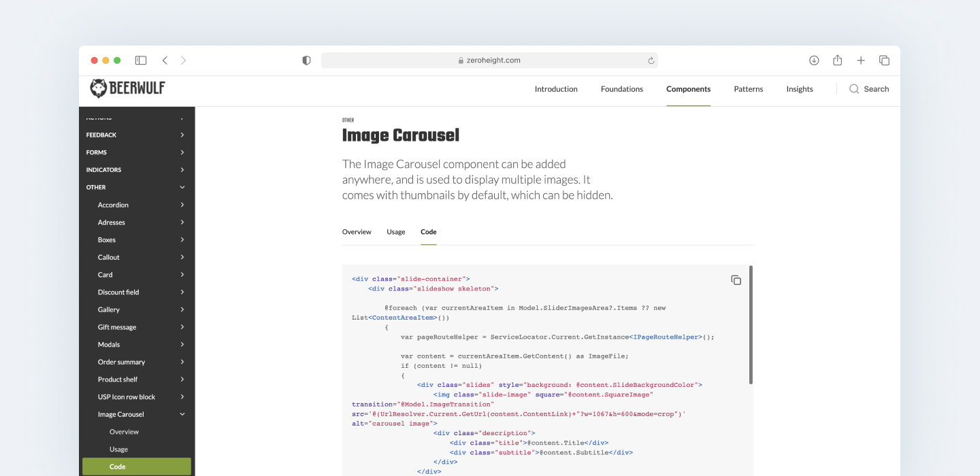980x476 pixels.
Task: Open the Foundations section in the top navigation
Action: tap(621, 88)
